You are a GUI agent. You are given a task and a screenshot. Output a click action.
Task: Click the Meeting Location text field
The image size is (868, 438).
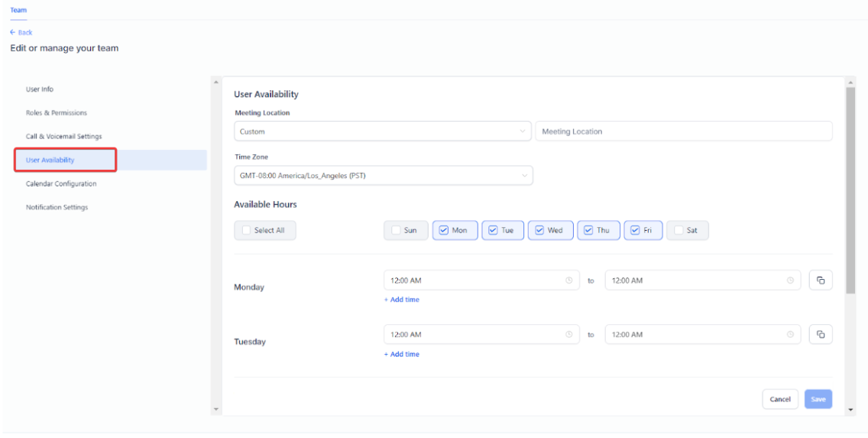[683, 131]
